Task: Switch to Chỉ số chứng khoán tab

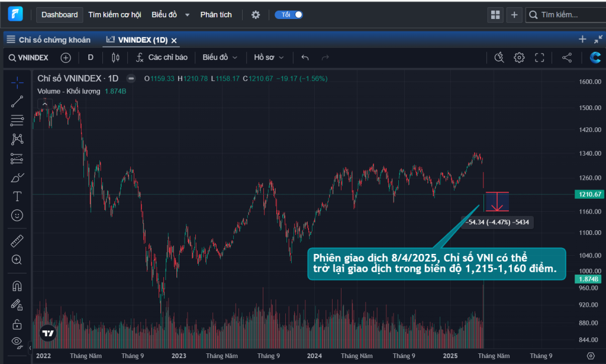Action: coord(49,40)
